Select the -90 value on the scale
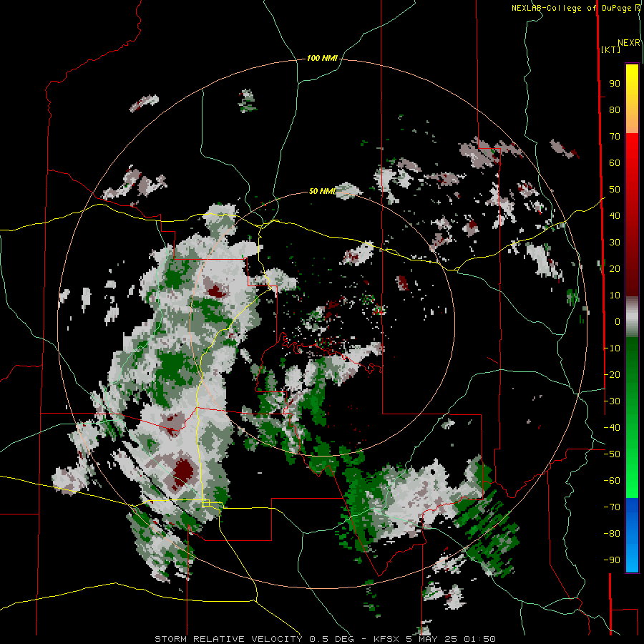 coord(612,560)
